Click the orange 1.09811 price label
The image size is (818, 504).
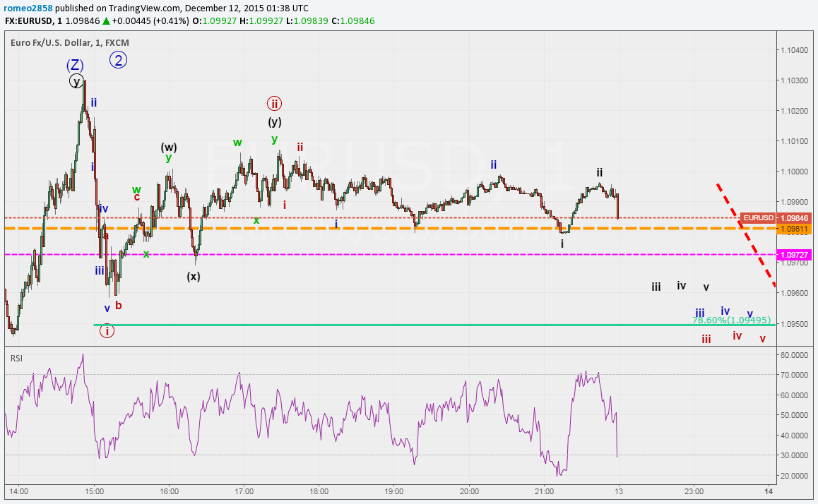794,229
